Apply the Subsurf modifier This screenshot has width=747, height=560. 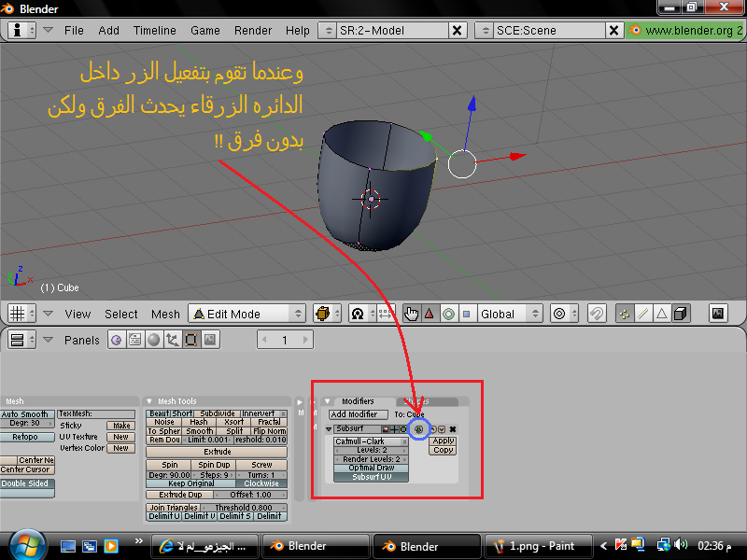[x=444, y=441]
